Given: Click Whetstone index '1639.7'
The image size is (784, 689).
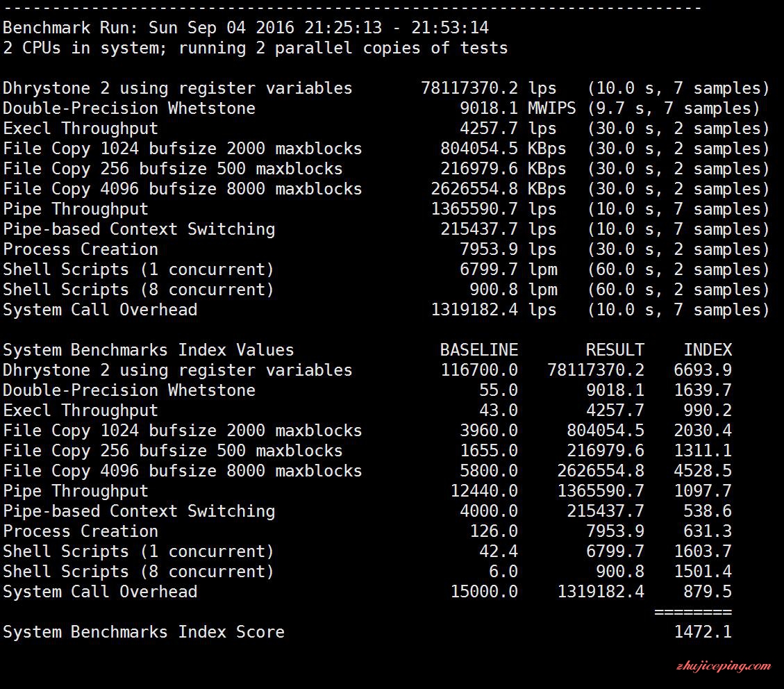Looking at the screenshot, I should pos(703,390).
